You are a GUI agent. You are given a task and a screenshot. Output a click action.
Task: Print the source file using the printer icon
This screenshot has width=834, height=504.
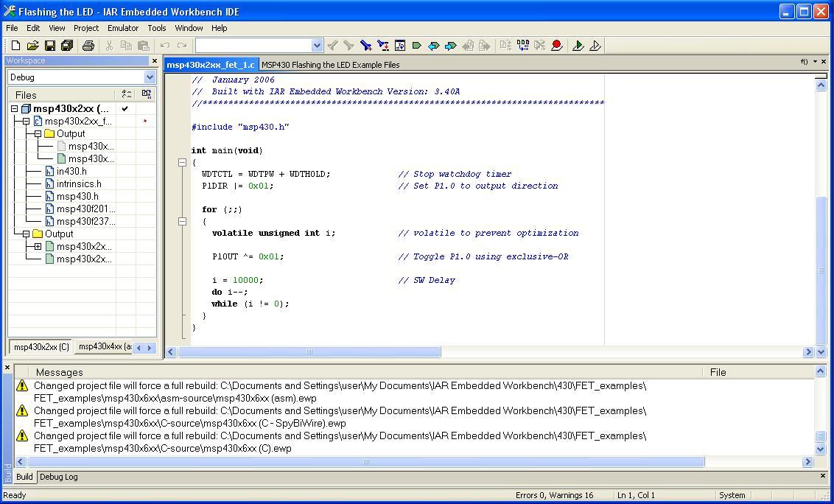click(88, 46)
